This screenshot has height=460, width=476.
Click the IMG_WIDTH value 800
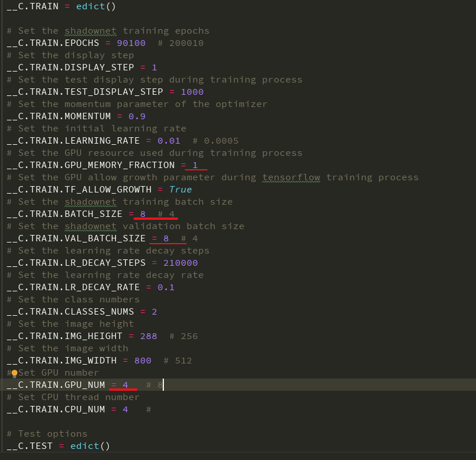[142, 360]
